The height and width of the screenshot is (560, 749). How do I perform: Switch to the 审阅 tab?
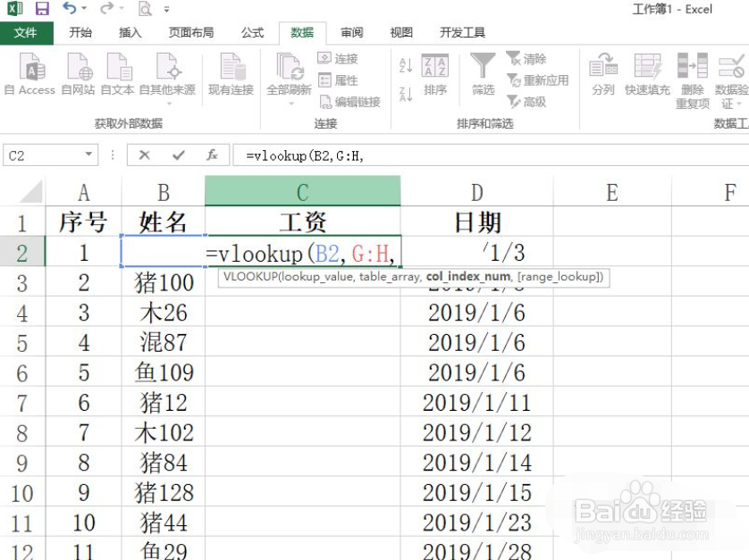point(352,32)
